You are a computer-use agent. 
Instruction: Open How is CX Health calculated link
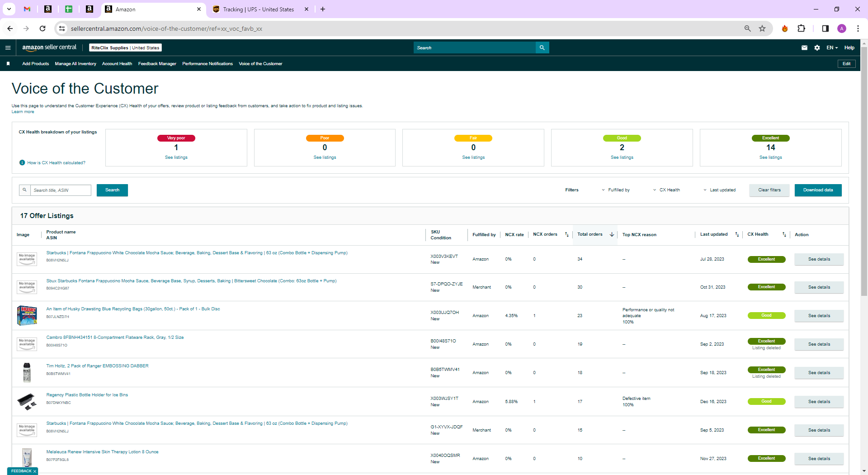tap(56, 163)
